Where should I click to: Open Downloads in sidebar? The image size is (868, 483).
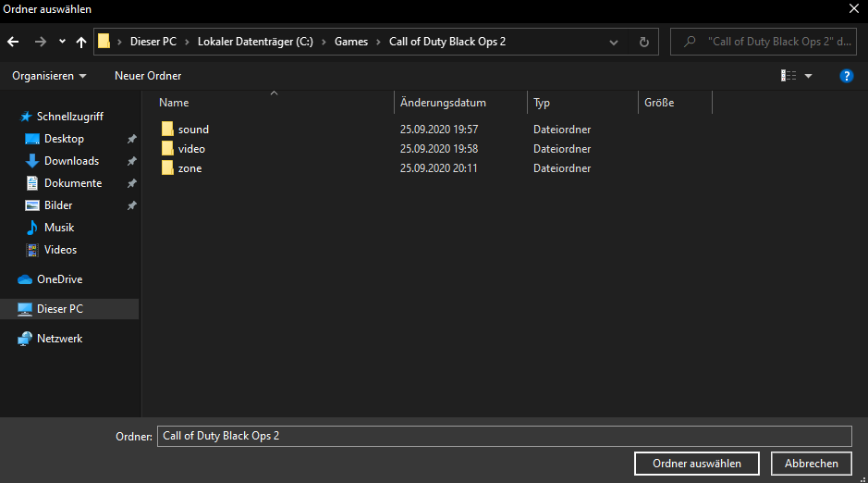[x=71, y=161]
